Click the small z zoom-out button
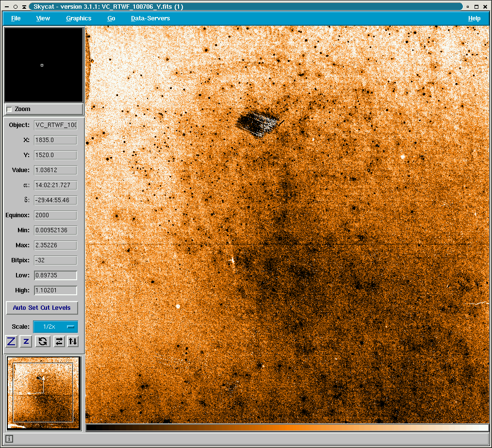Viewport: 492px width, 448px height. click(x=26, y=341)
